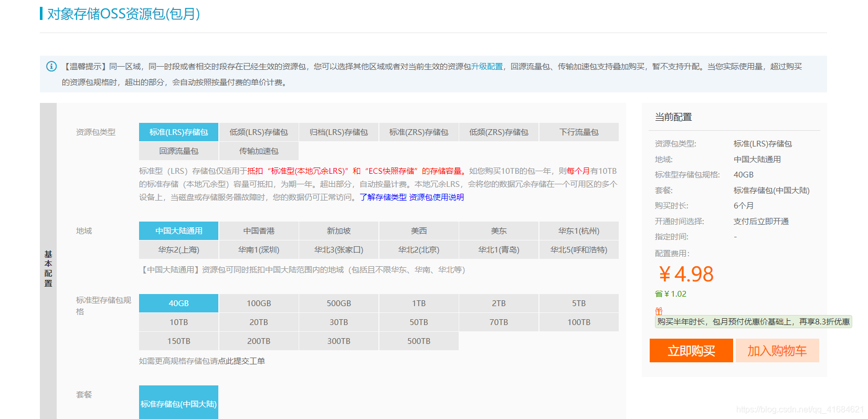Click the 支付后立即开通 value

click(761, 222)
